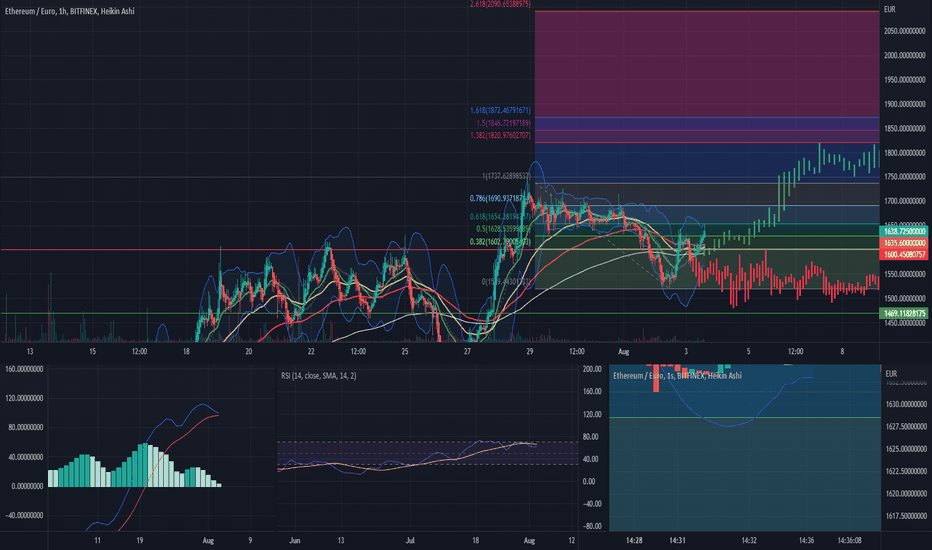Click the RSI (14, close, SMA, 14, 2) label
Screen dimensions: 932x550
(319, 376)
